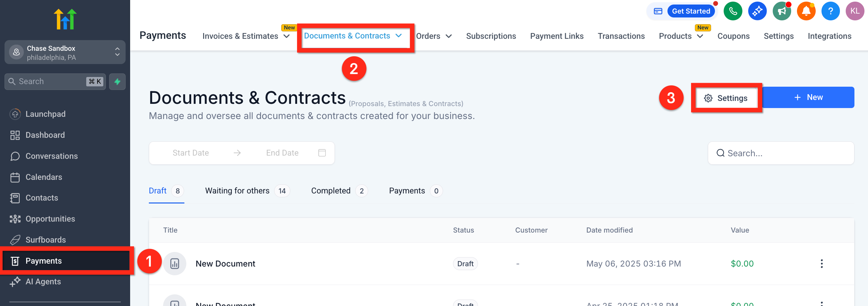Viewport: 868px width, 306px height.
Task: Click the Get Started button
Action: (x=691, y=11)
